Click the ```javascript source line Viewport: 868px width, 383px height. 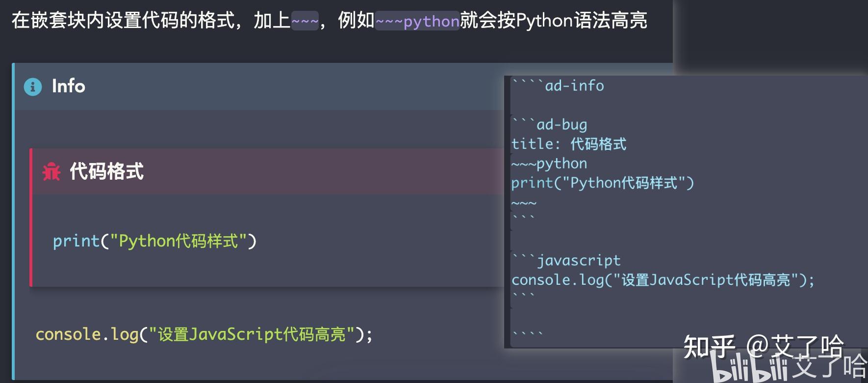(566, 260)
